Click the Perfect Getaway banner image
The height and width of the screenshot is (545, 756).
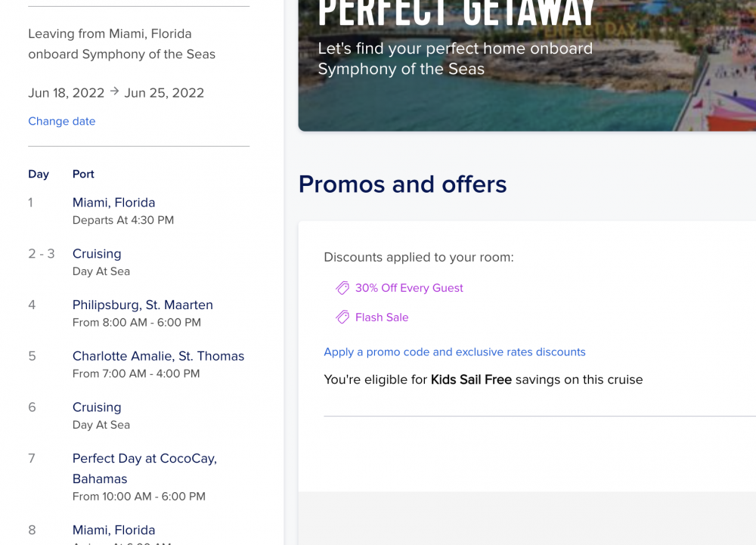[527, 66]
